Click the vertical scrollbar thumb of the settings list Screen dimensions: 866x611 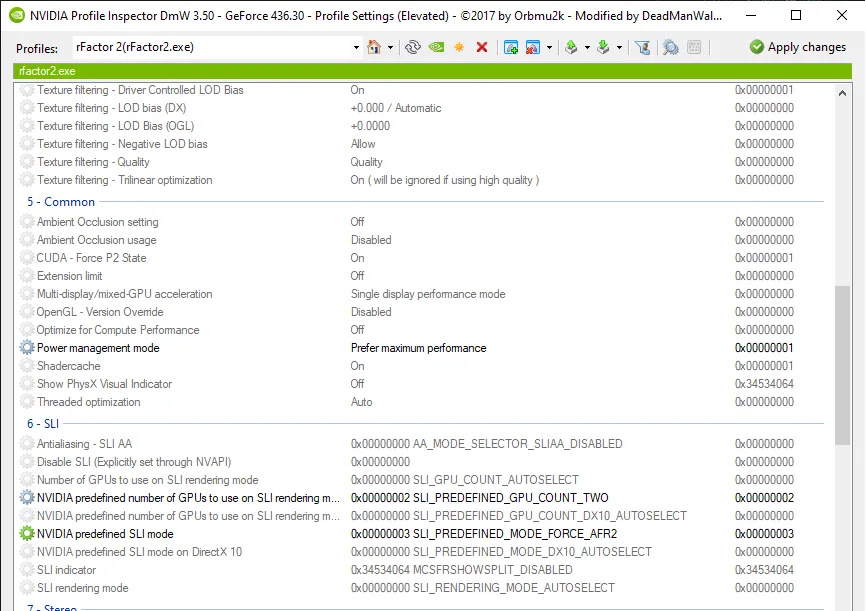(842, 370)
